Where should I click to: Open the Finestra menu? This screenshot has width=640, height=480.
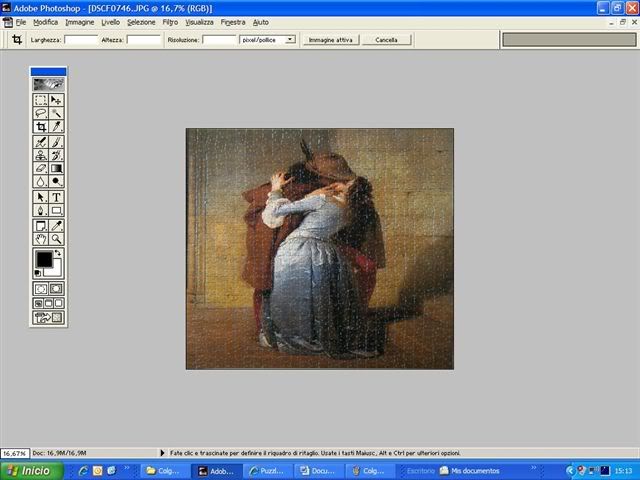coord(233,22)
